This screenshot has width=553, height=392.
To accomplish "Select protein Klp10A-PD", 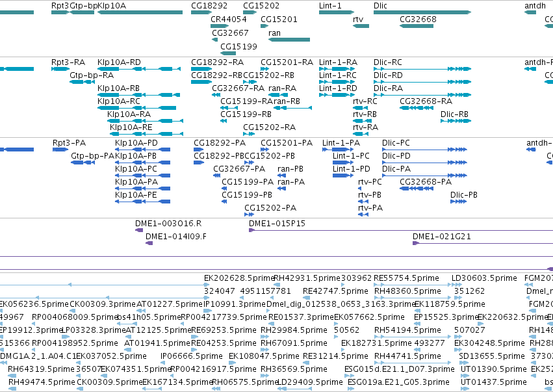I will point(142,150).
